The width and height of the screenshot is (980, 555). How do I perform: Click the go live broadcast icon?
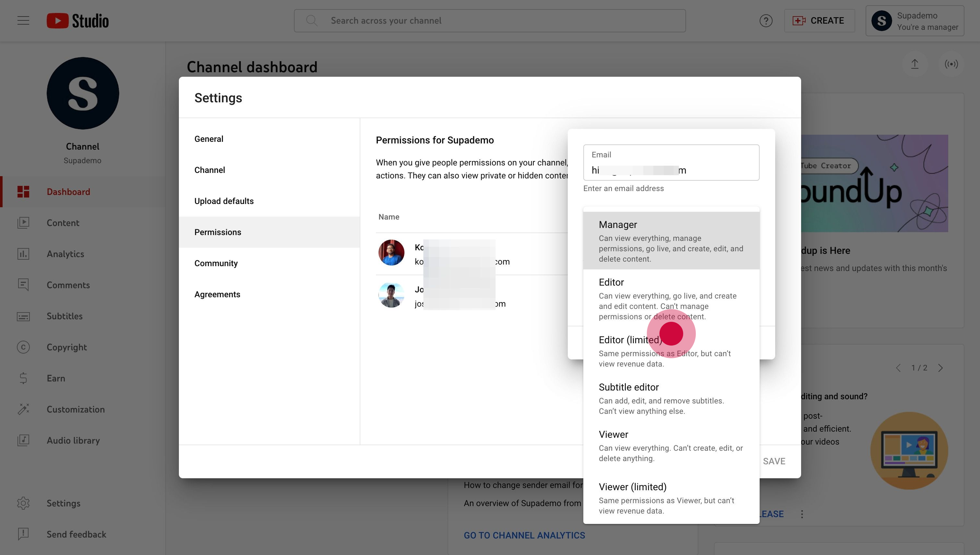tap(951, 64)
